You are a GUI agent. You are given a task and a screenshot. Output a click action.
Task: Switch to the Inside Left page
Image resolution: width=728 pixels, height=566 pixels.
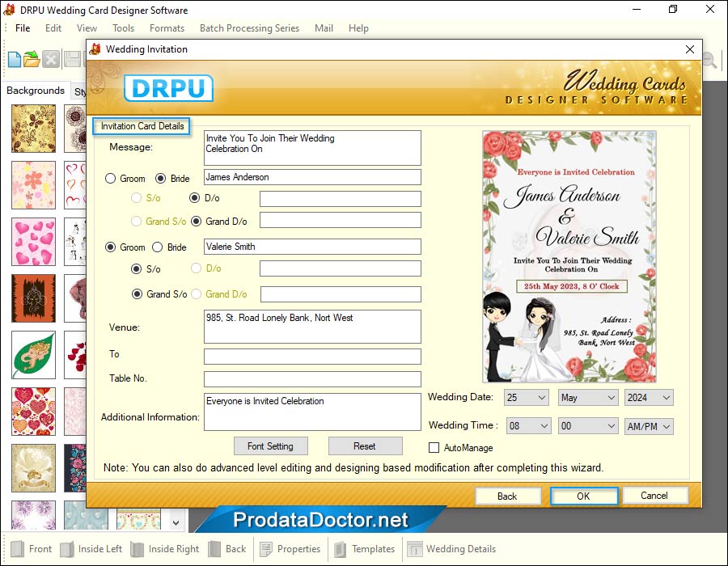tap(91, 549)
